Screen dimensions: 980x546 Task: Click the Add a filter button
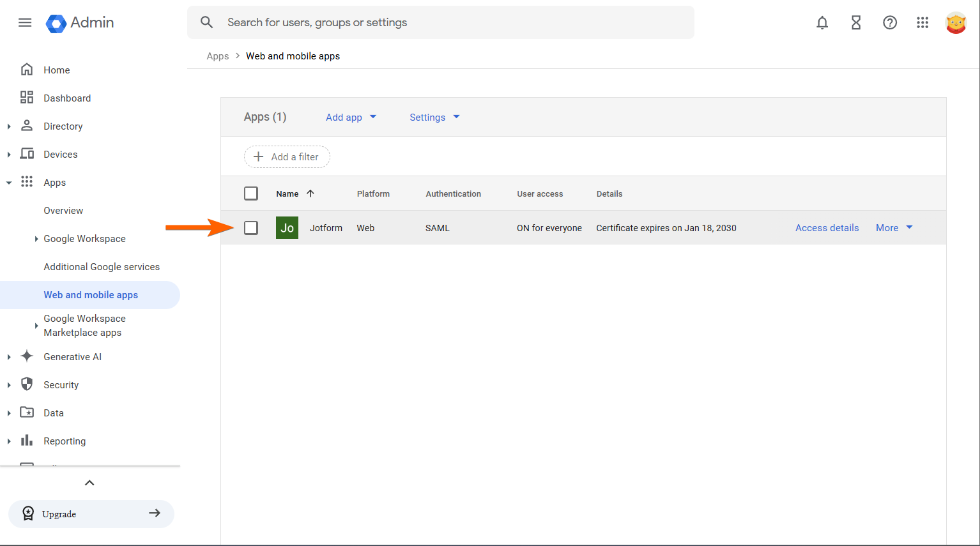(x=287, y=157)
